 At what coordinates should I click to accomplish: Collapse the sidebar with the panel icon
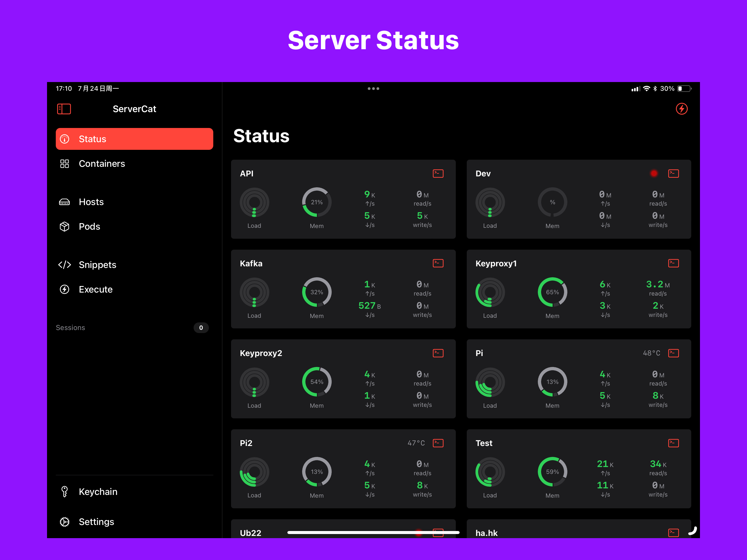coord(63,109)
